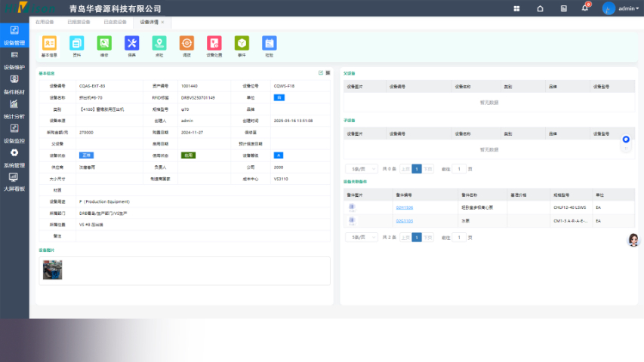Open page-size dropdown under 子设备 table

tap(361, 169)
